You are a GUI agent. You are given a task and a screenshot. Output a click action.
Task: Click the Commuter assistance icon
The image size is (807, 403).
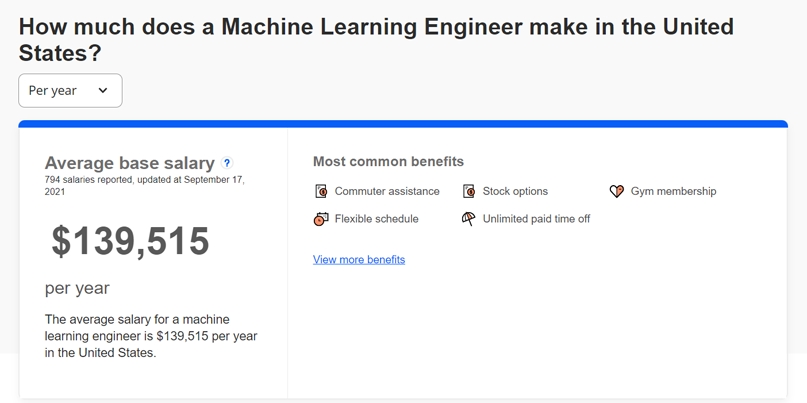point(321,191)
